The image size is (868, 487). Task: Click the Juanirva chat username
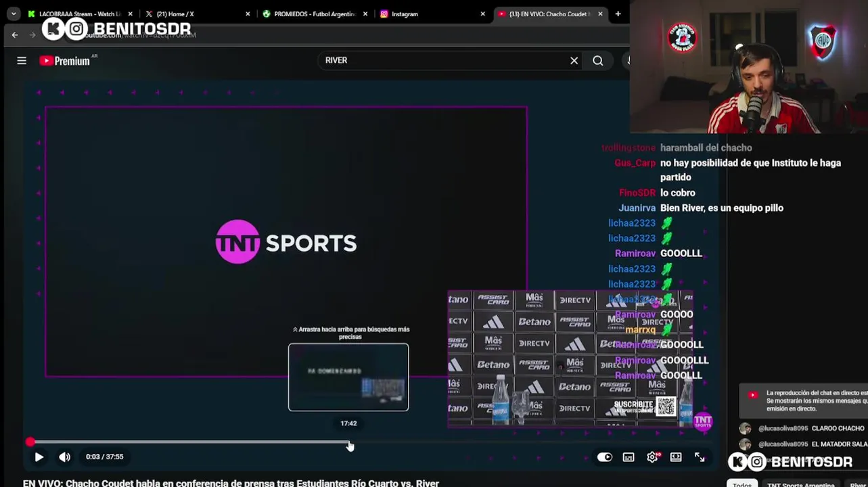coord(637,208)
